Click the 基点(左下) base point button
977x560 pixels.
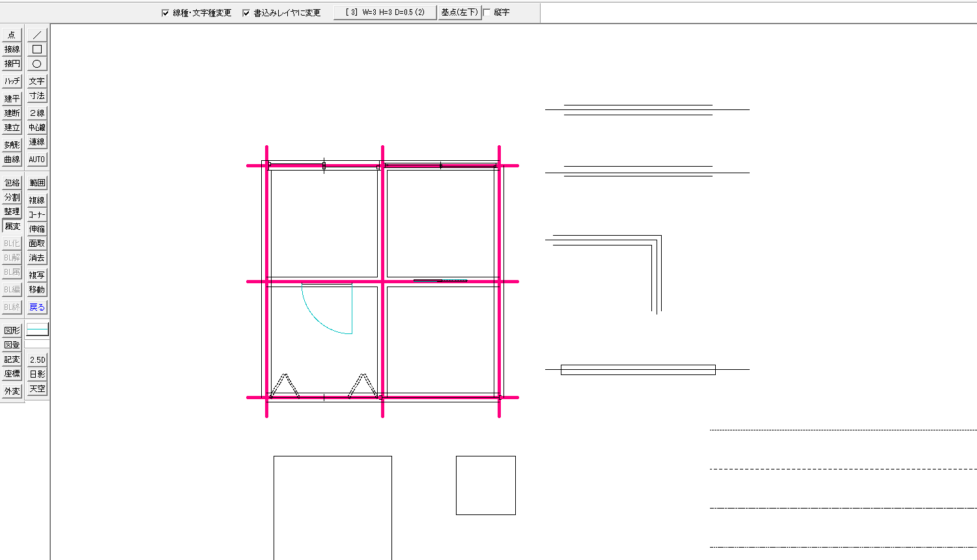[x=459, y=12]
